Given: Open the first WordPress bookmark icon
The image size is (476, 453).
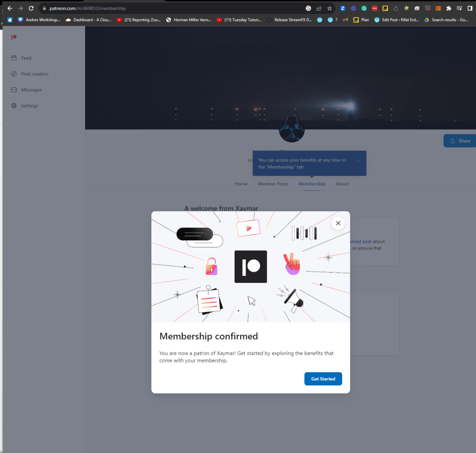Looking at the screenshot, I should tap(319, 20).
